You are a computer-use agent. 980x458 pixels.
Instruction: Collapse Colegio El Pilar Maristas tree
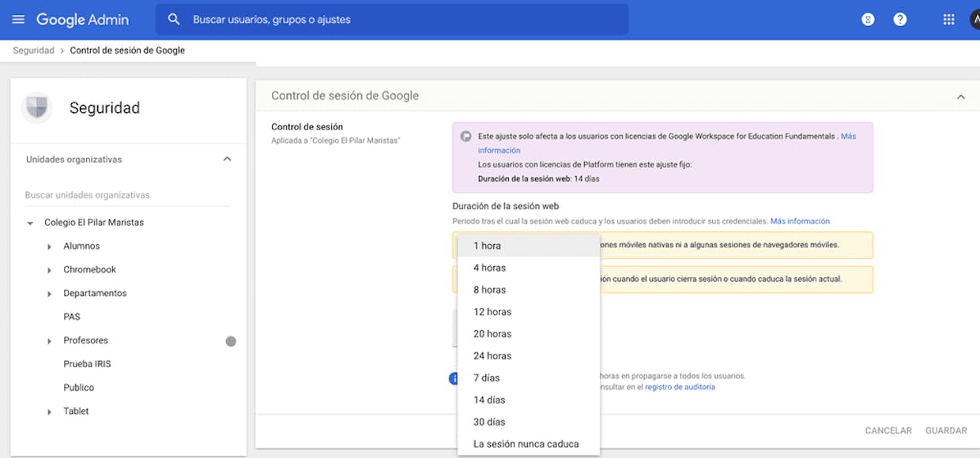[x=30, y=223]
